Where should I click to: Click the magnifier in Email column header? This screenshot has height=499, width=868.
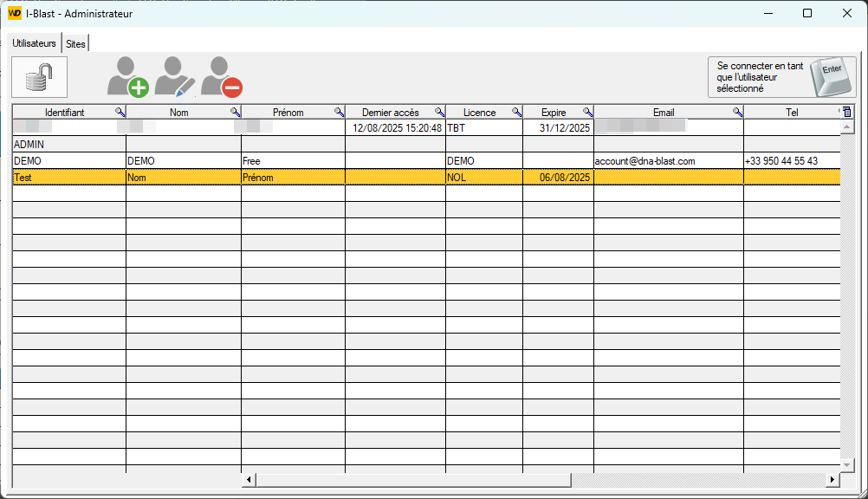737,112
